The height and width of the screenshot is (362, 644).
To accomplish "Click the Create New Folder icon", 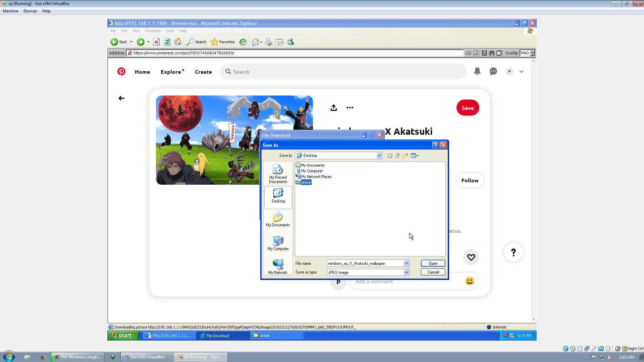I will tap(406, 156).
